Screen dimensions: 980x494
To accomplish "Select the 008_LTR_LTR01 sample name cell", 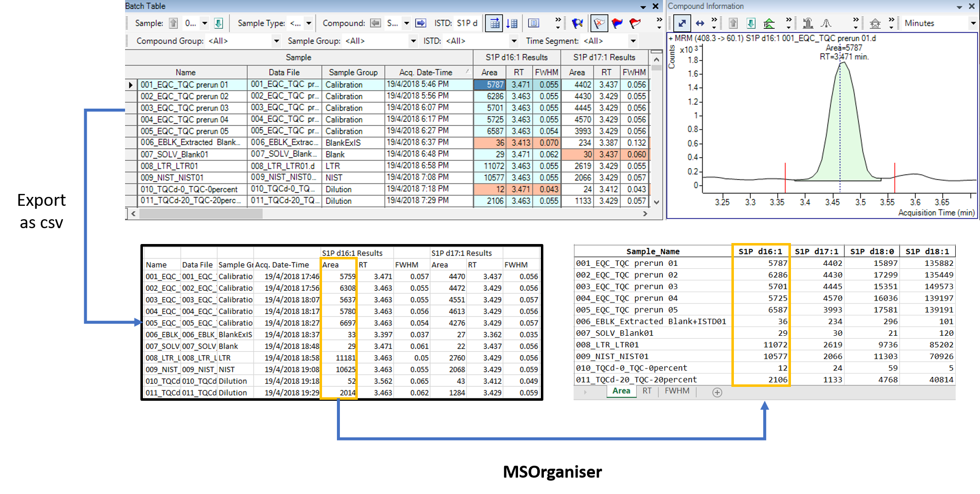I will tap(192, 166).
